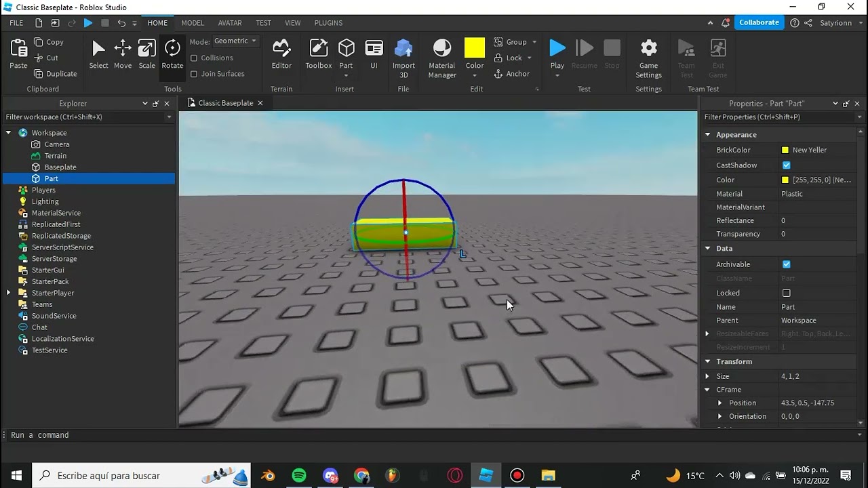Duplicate the selected part
This screenshot has width=868, height=488.
pyautogui.click(x=56, y=74)
